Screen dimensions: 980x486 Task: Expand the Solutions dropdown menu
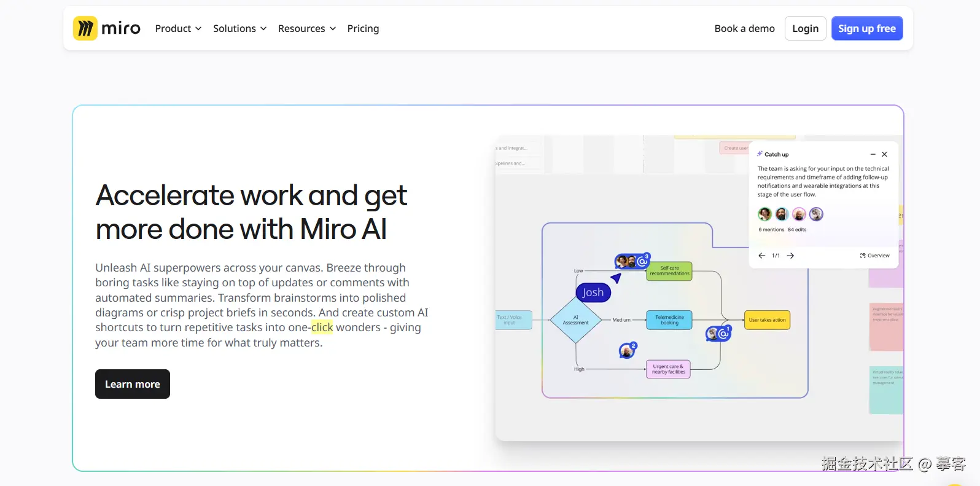(239, 28)
